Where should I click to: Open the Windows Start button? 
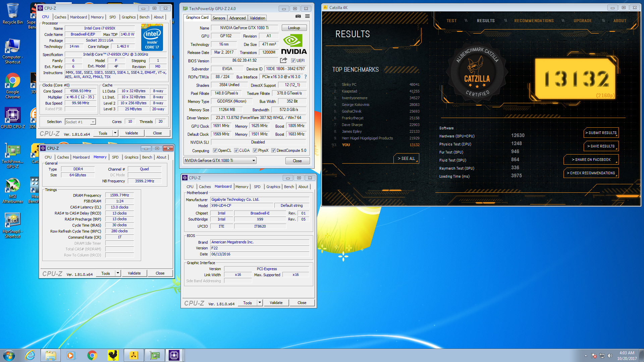(x=9, y=355)
